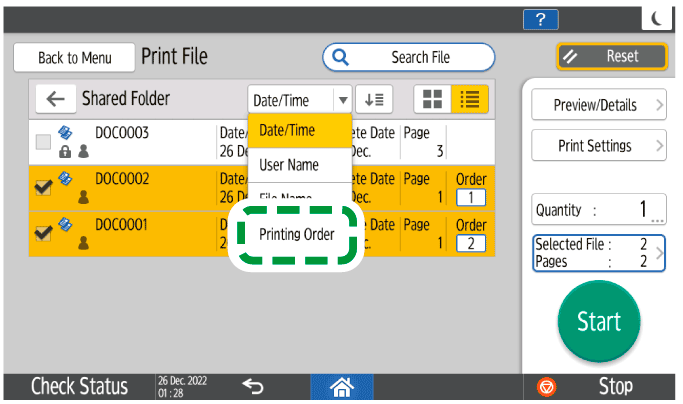Expand Print Settings

click(597, 146)
